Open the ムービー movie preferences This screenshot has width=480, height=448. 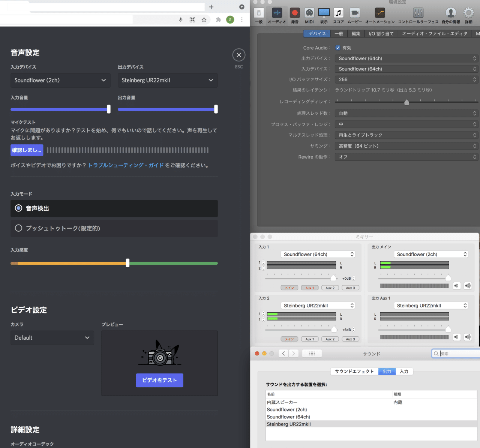[355, 16]
